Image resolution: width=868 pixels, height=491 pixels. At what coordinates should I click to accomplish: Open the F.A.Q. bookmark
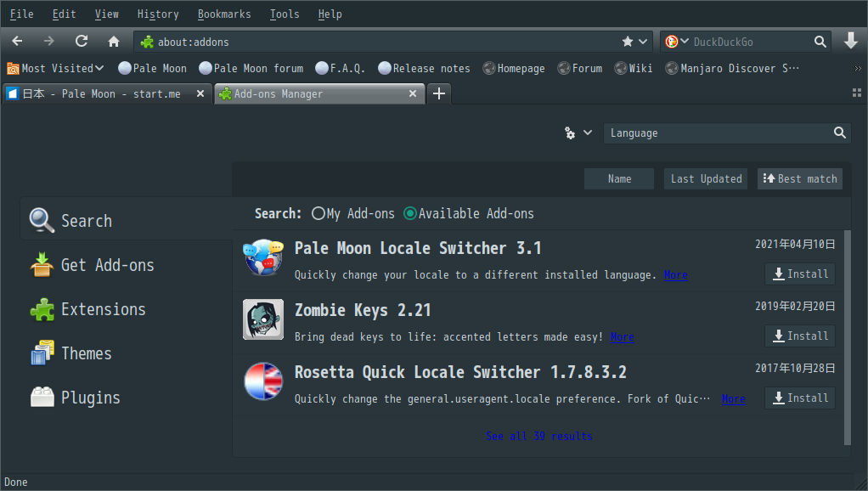click(x=340, y=68)
